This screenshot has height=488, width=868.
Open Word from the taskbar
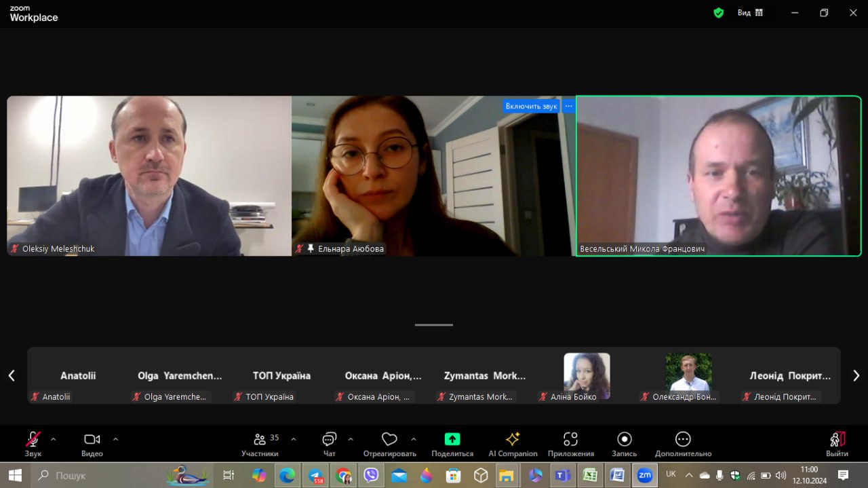point(617,475)
